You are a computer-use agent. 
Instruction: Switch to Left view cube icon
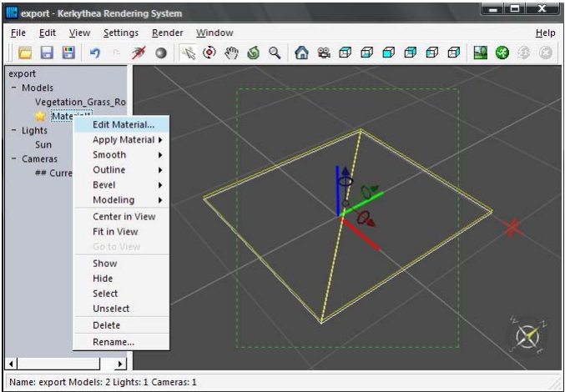pos(431,53)
